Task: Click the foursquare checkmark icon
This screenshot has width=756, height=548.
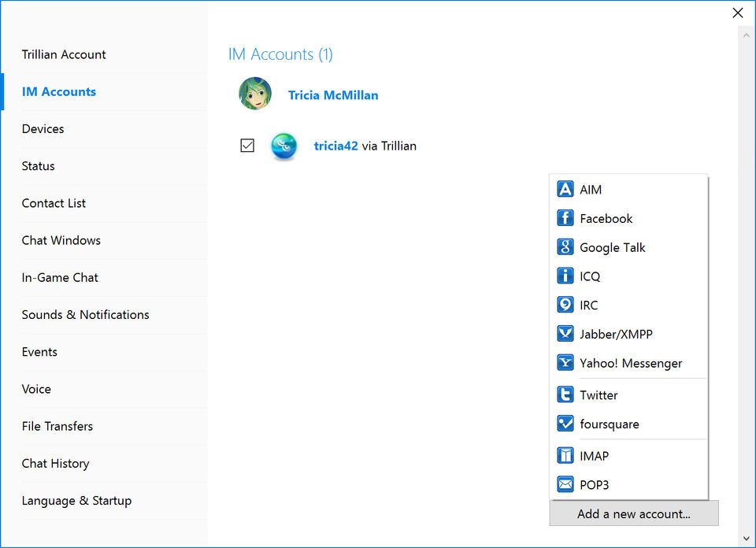Action: point(565,424)
